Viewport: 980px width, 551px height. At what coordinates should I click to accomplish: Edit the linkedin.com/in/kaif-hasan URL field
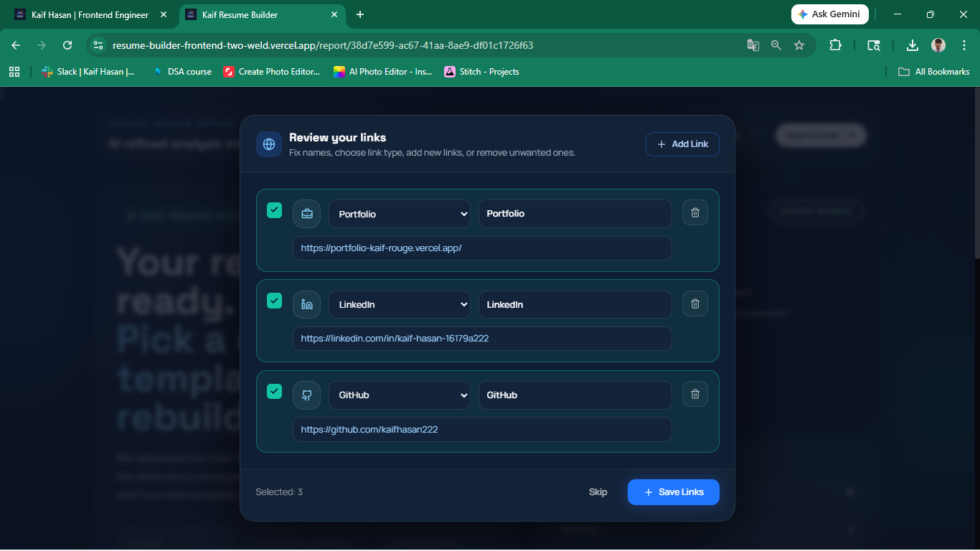pyautogui.click(x=482, y=339)
